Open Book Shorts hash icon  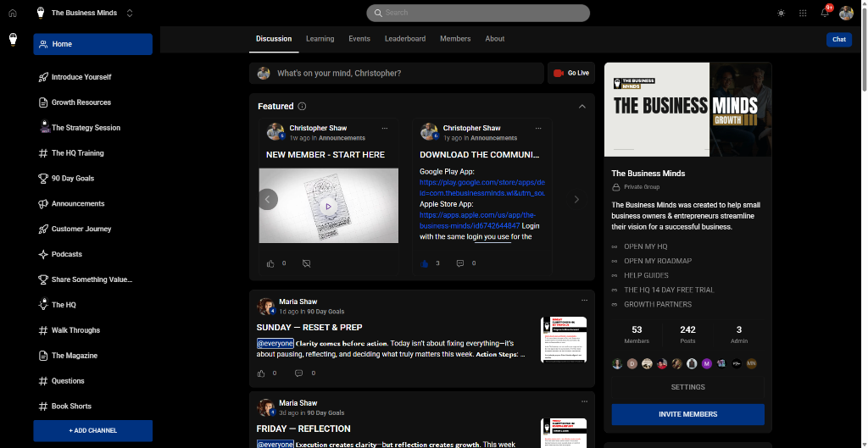tap(42, 407)
